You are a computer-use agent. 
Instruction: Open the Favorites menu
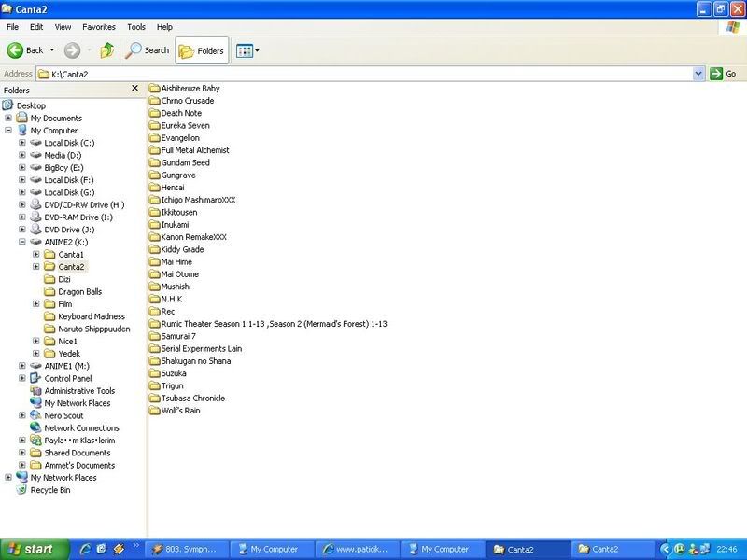tap(99, 27)
